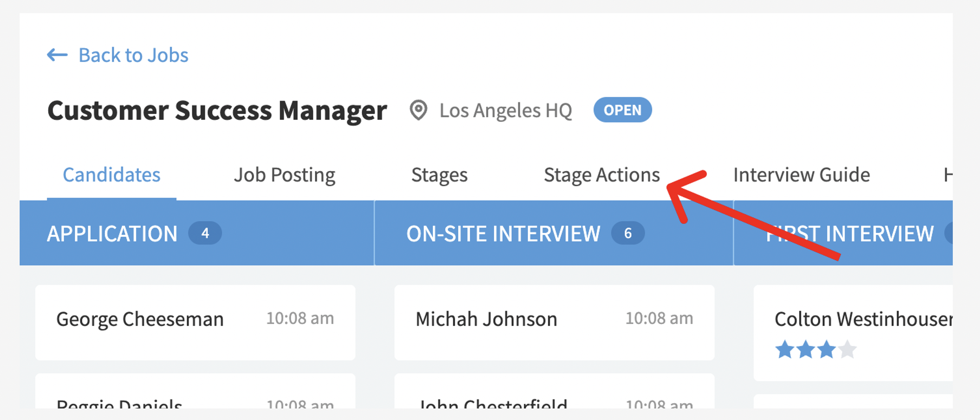980x420 pixels.
Task: Open Colton Westinhouser's candidate card
Action: 853,333
